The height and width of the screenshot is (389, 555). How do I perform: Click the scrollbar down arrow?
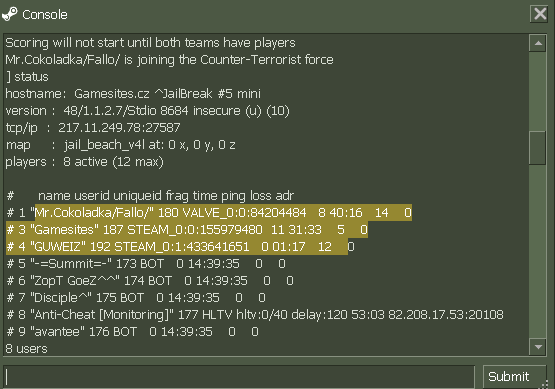[x=538, y=347]
